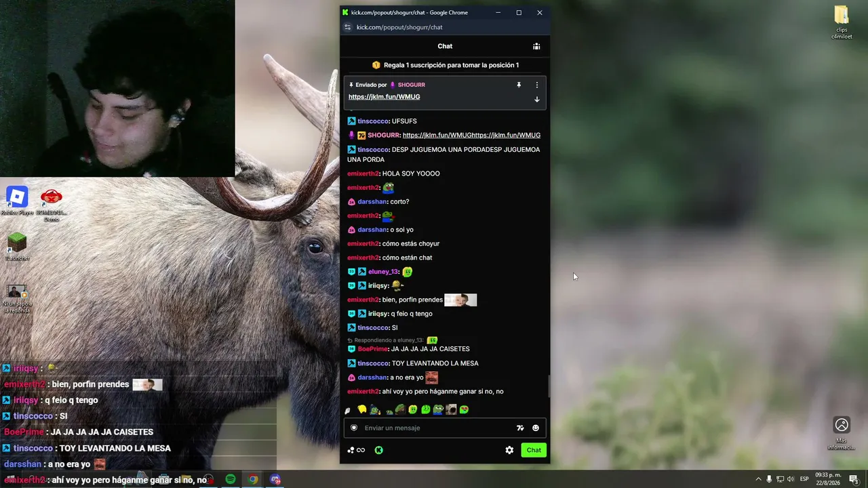Open the Minecraft Launcher desktop icon

pyautogui.click(x=17, y=247)
